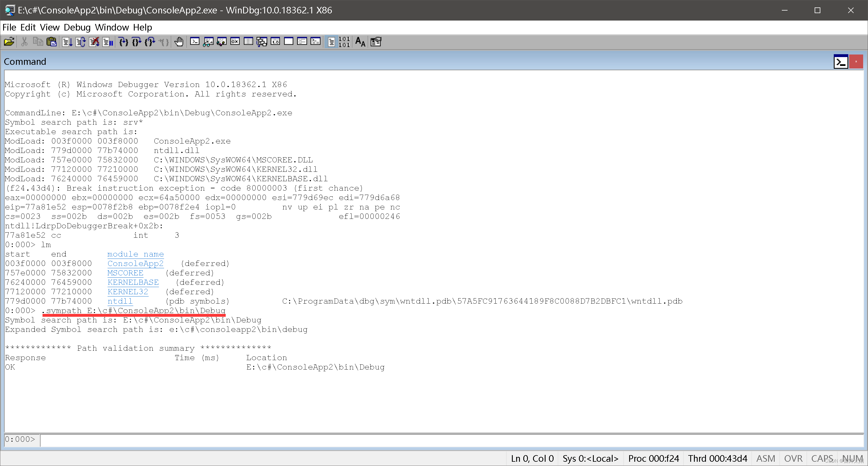Click the ConsoleApp2 module link
The height and width of the screenshot is (466, 868).
[135, 263]
